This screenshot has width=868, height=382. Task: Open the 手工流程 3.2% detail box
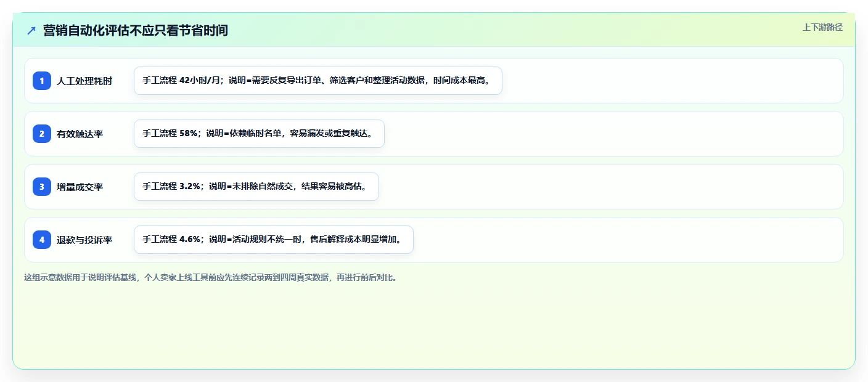256,187
